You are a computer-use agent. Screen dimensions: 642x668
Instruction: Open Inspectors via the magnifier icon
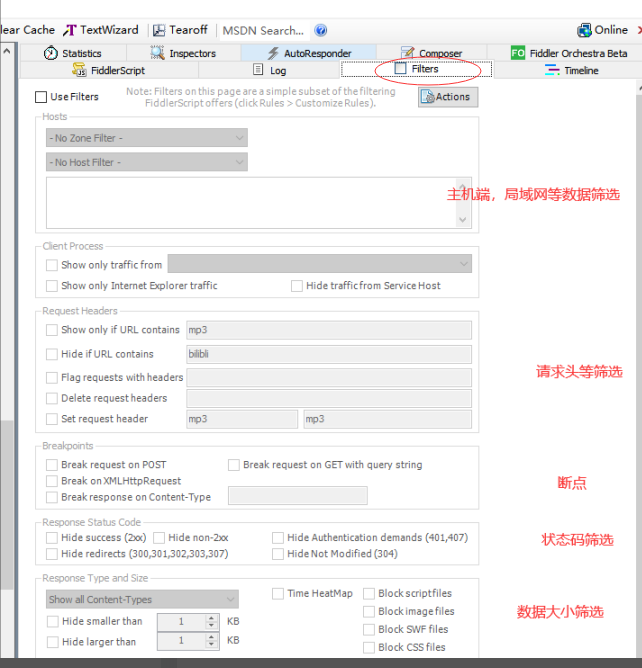pyautogui.click(x=157, y=53)
